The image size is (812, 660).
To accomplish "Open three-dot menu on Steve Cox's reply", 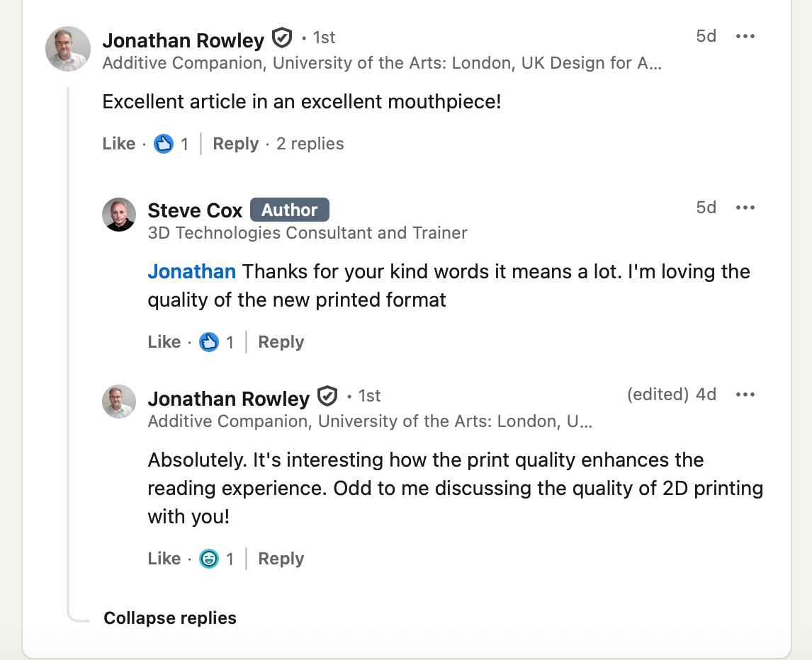I will pos(745,208).
